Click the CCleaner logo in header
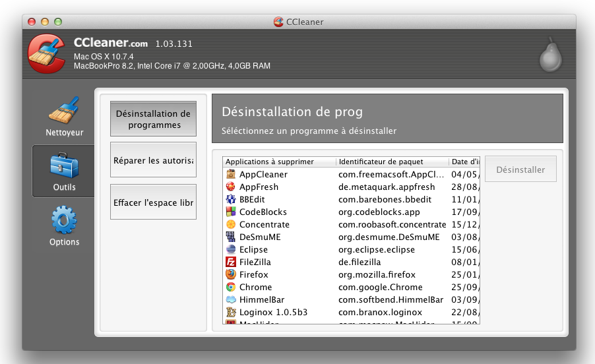 pyautogui.click(x=46, y=55)
